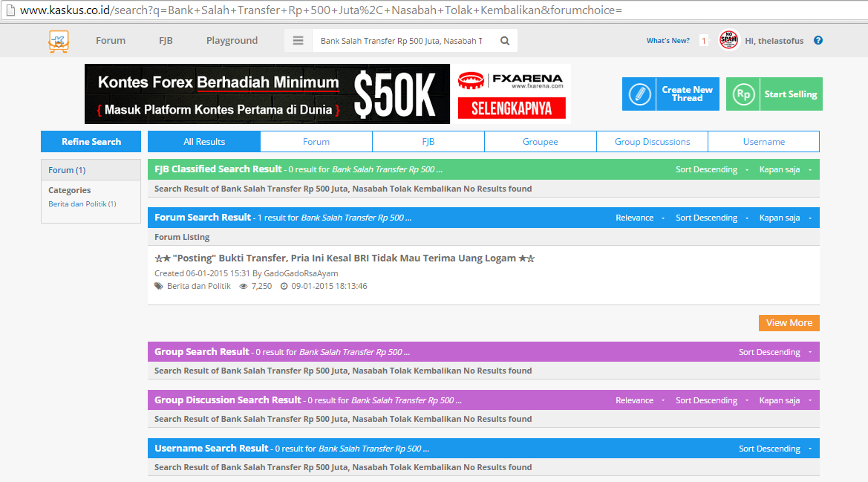Viewport: 868px width, 482px height.
Task: Click the Rp icon of Start Selling
Action: coord(743,94)
